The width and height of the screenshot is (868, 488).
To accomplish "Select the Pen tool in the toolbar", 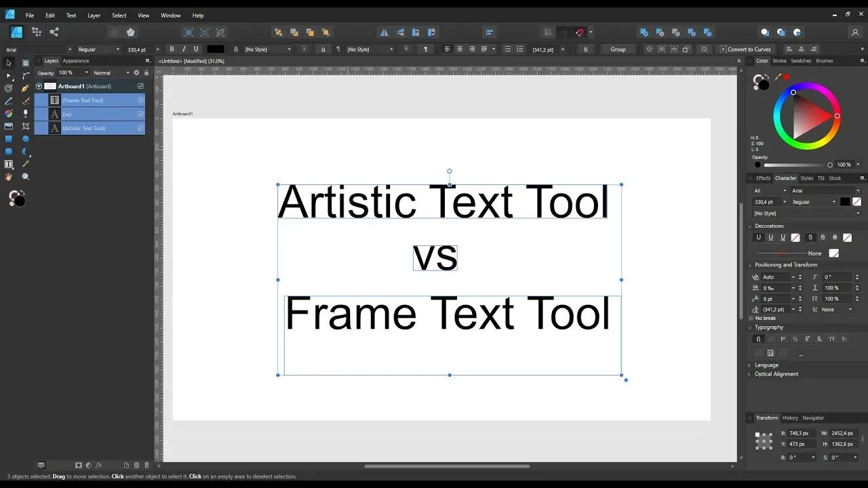I will pos(25,88).
